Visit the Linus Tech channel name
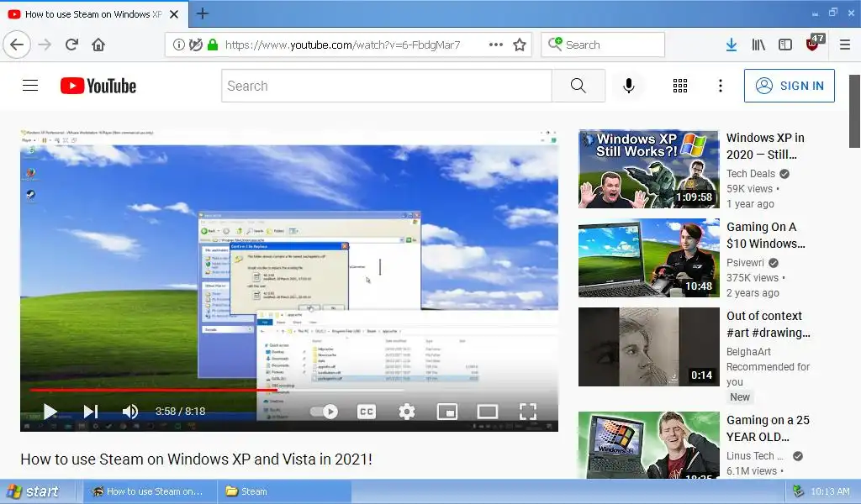Screen dimensions: 861x504 754,456
